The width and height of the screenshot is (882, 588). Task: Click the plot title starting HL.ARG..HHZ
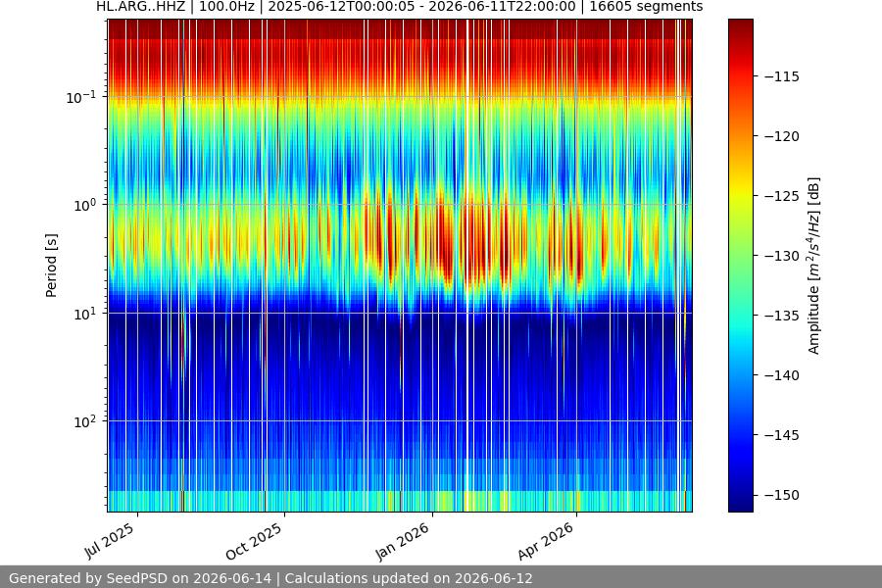tap(400, 7)
